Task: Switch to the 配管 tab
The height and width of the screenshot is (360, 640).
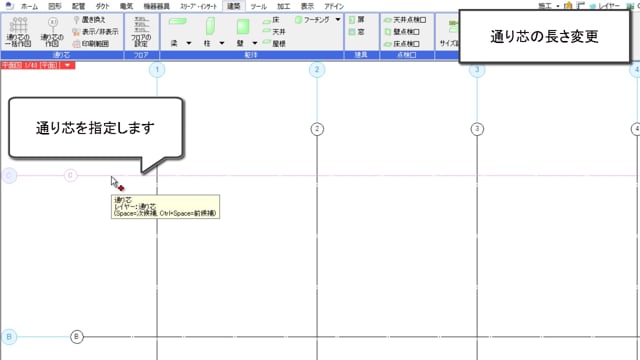Action: [x=78, y=6]
